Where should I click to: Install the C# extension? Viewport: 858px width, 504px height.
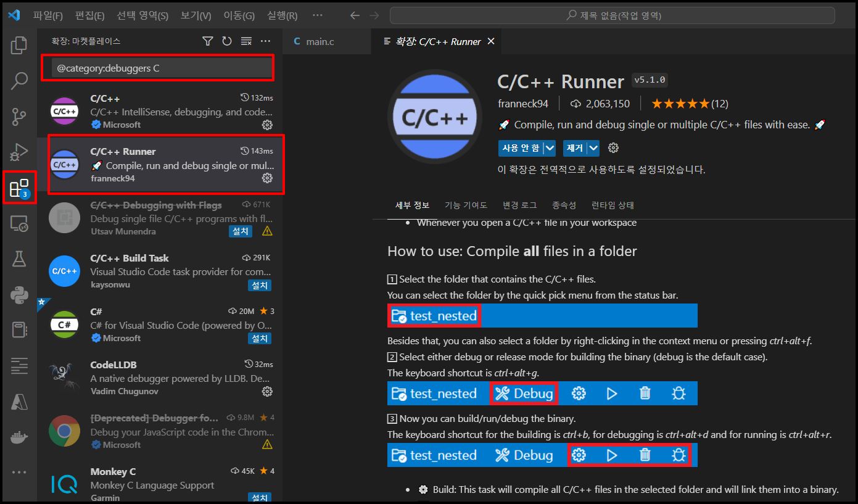260,338
